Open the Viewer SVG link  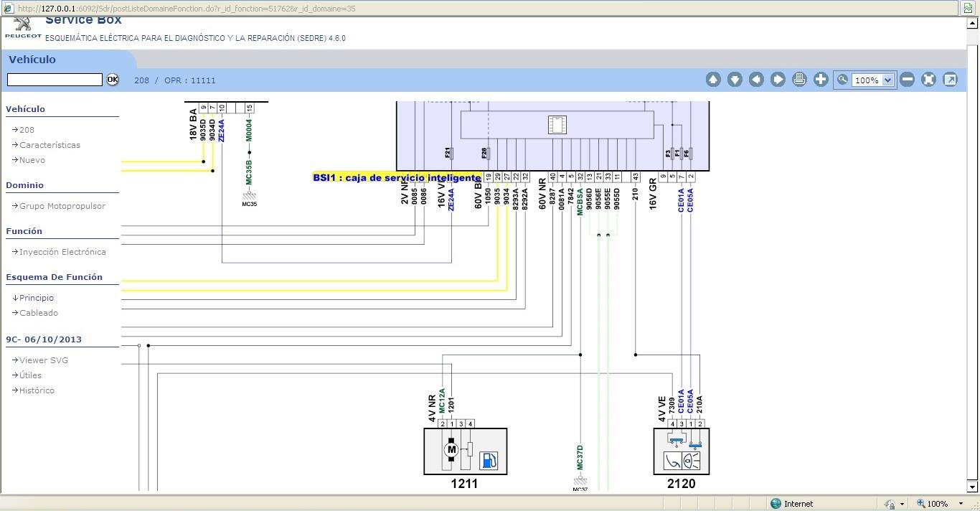(x=44, y=360)
